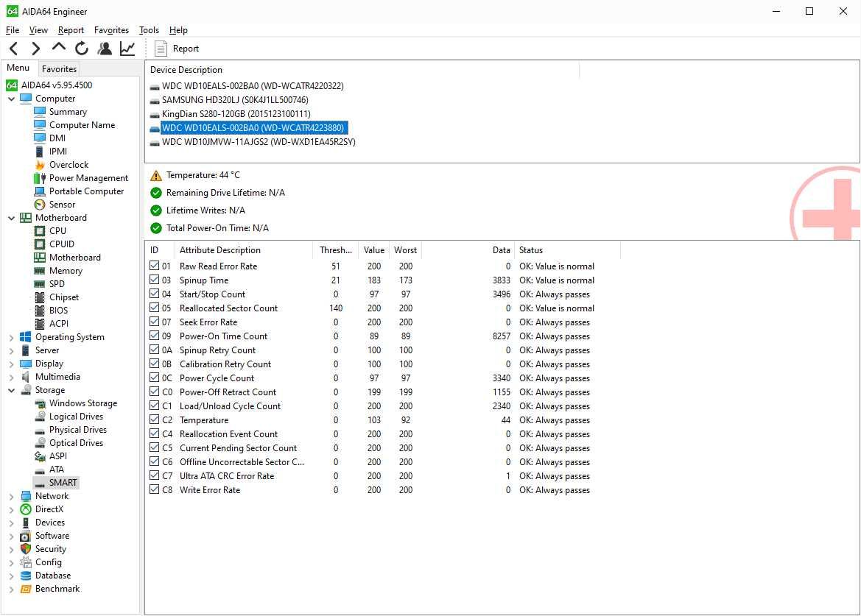Select the Portable Computer tree item
This screenshot has height=616, width=861.
86,191
